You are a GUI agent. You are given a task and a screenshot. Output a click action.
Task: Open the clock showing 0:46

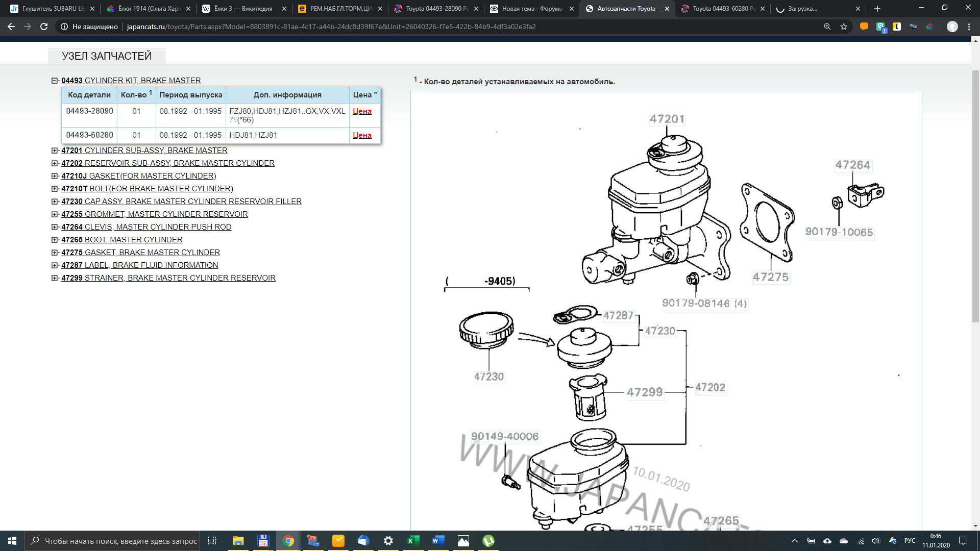[x=936, y=541]
